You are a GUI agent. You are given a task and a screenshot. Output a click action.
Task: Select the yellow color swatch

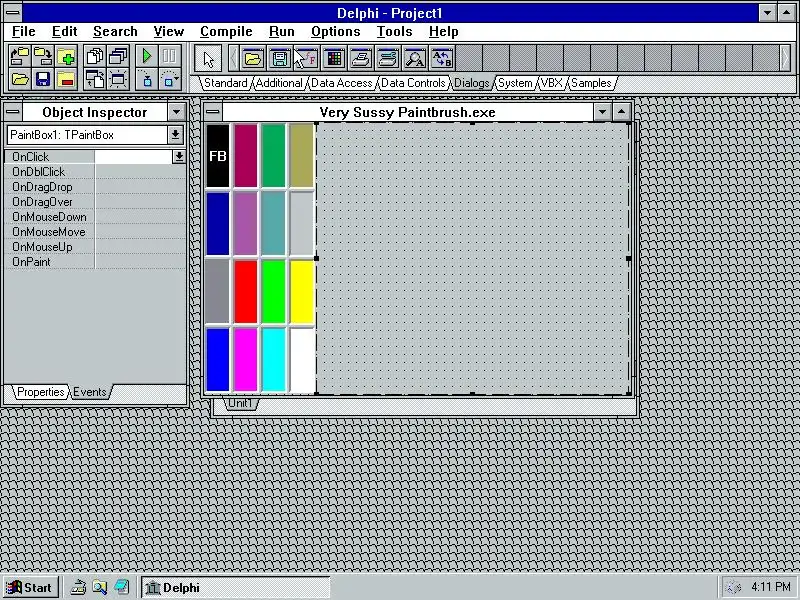(302, 291)
